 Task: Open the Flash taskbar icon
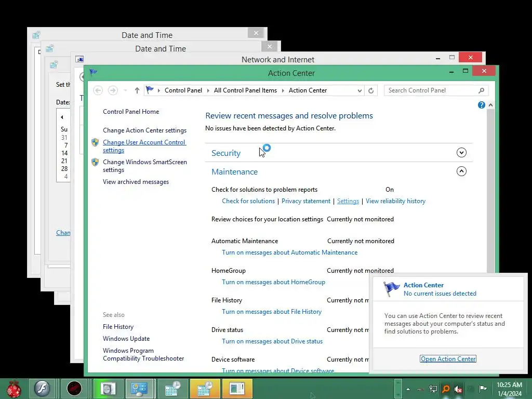click(42, 388)
